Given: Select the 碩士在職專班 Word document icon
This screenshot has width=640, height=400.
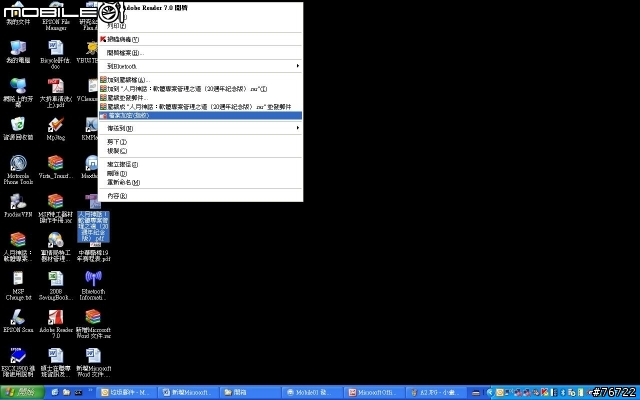Looking at the screenshot, I should [x=56, y=362].
